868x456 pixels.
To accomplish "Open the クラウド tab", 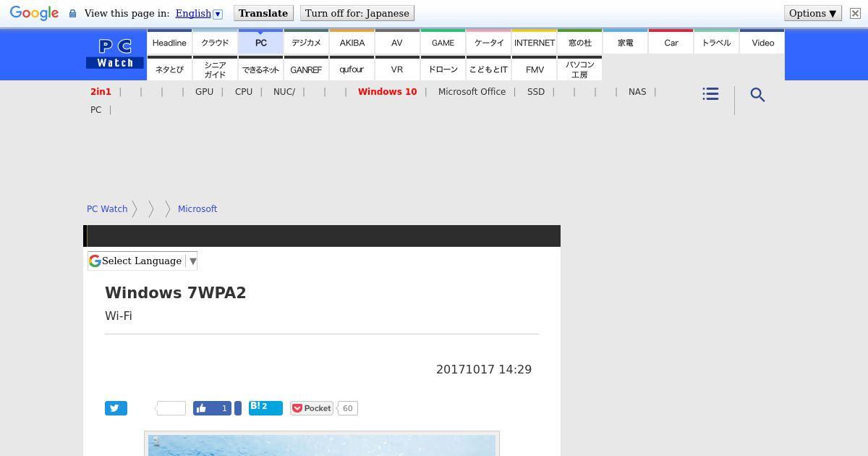I will 215,42.
